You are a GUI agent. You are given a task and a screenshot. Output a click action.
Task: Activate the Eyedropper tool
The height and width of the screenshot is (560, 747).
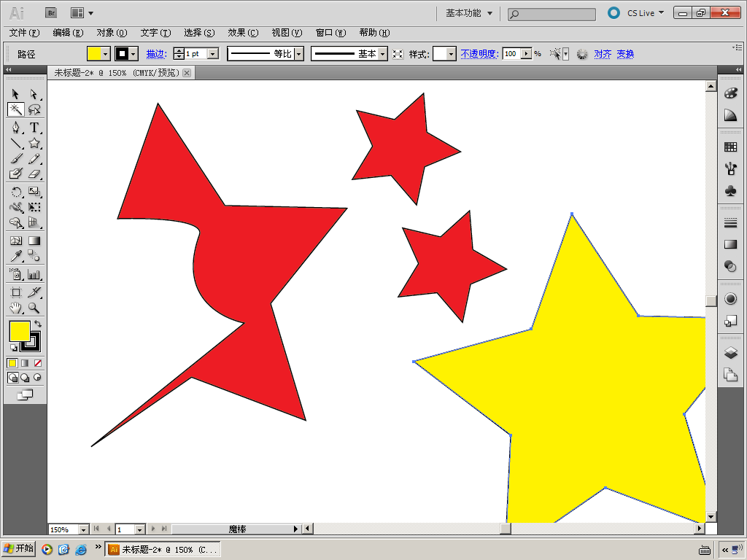pyautogui.click(x=15, y=256)
